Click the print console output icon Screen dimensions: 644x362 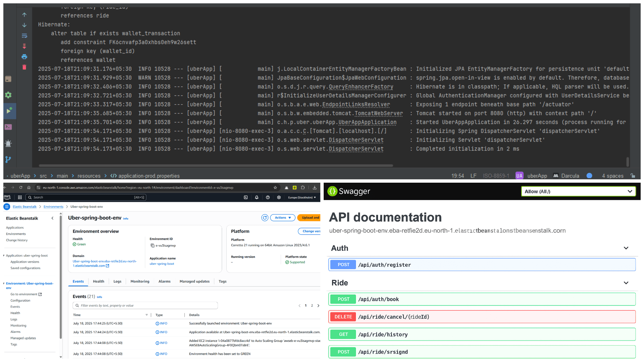click(24, 57)
